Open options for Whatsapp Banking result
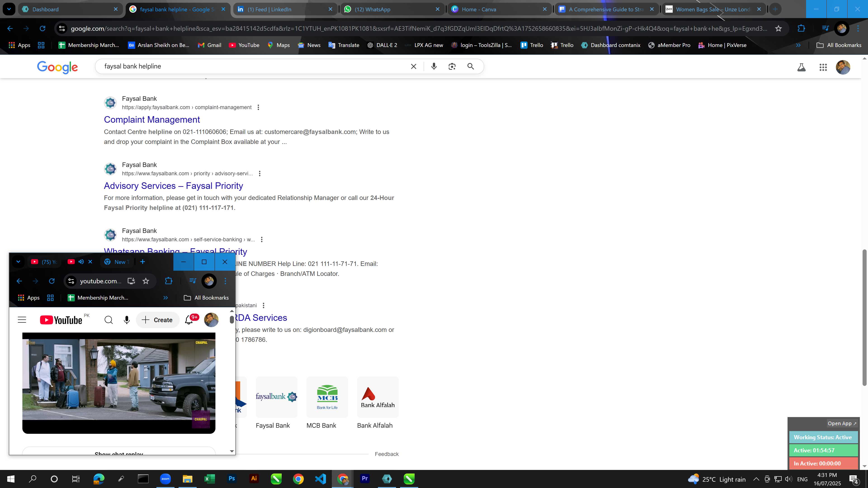The width and height of the screenshot is (868, 488). click(x=262, y=239)
